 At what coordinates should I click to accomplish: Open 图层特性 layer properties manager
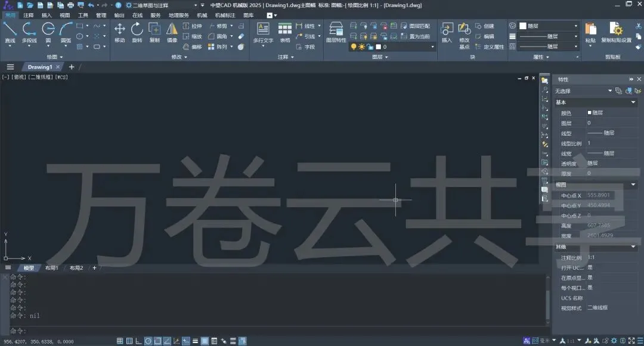coord(336,32)
